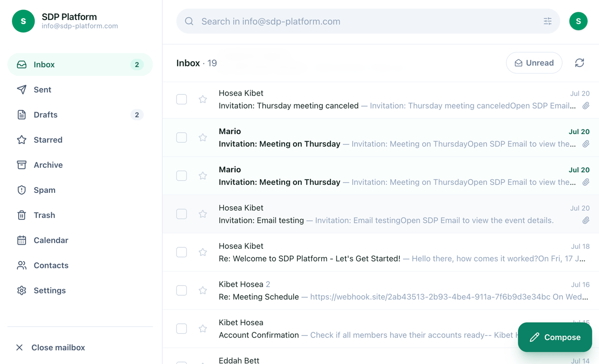The width and height of the screenshot is (599, 364).
Task: Select checkbox for Account Confirmation email
Action: (x=182, y=329)
